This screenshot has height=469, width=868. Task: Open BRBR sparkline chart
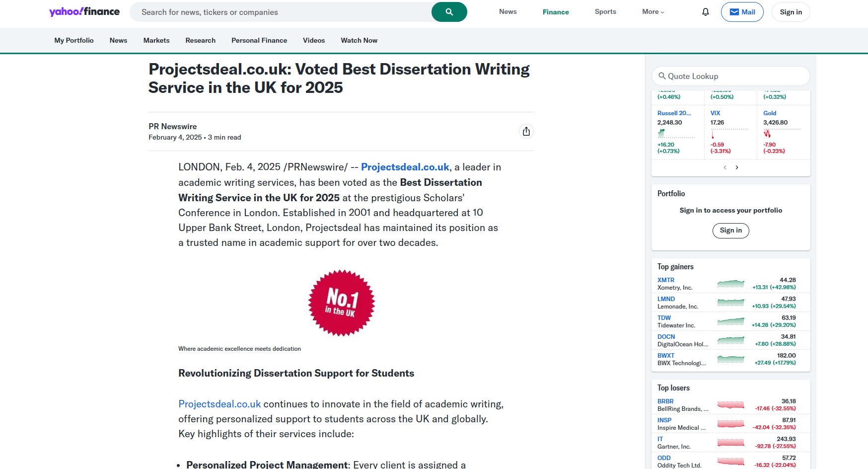pyautogui.click(x=731, y=405)
